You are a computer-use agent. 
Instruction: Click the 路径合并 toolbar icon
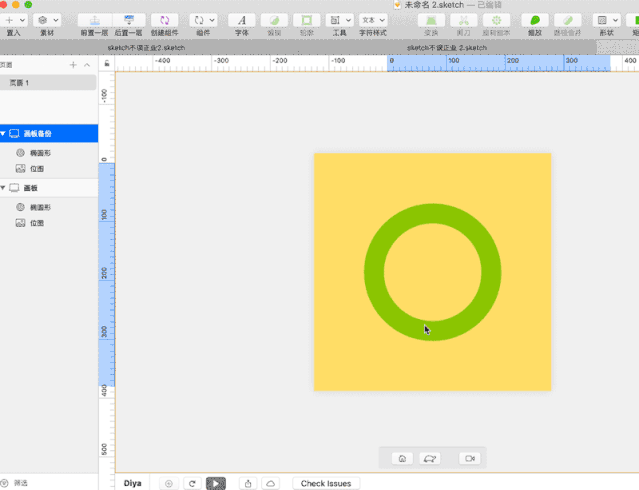point(568,20)
